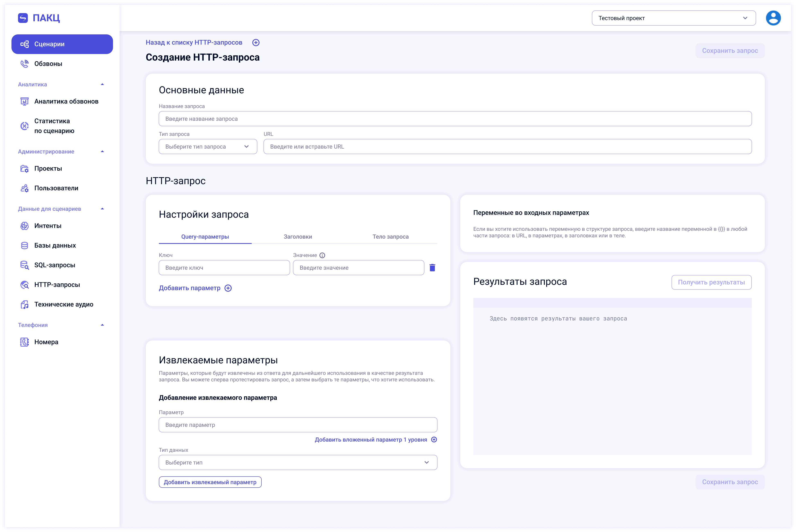Open HTTP-запросы in the sidebar
This screenshot has width=796, height=532.
pyautogui.click(x=57, y=285)
